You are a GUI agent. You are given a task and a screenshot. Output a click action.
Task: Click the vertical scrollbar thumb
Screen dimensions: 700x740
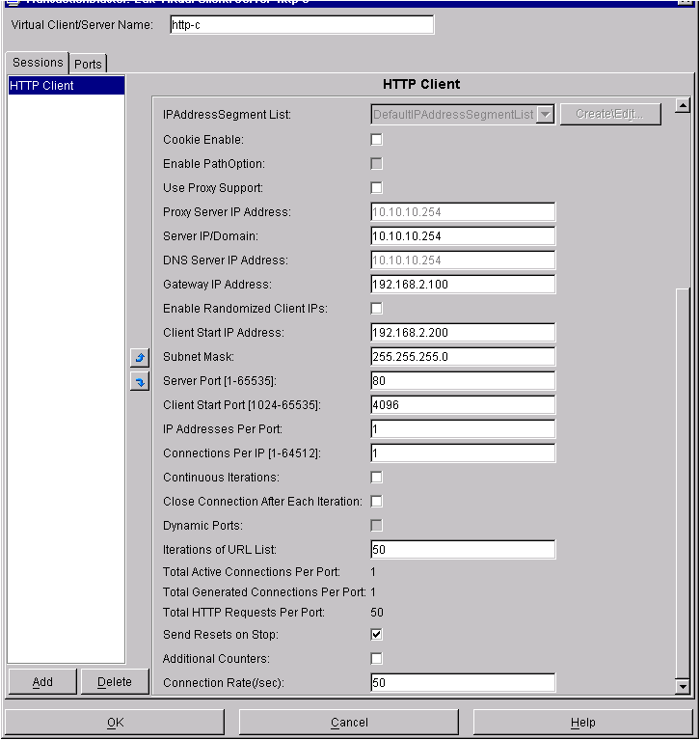683,483
